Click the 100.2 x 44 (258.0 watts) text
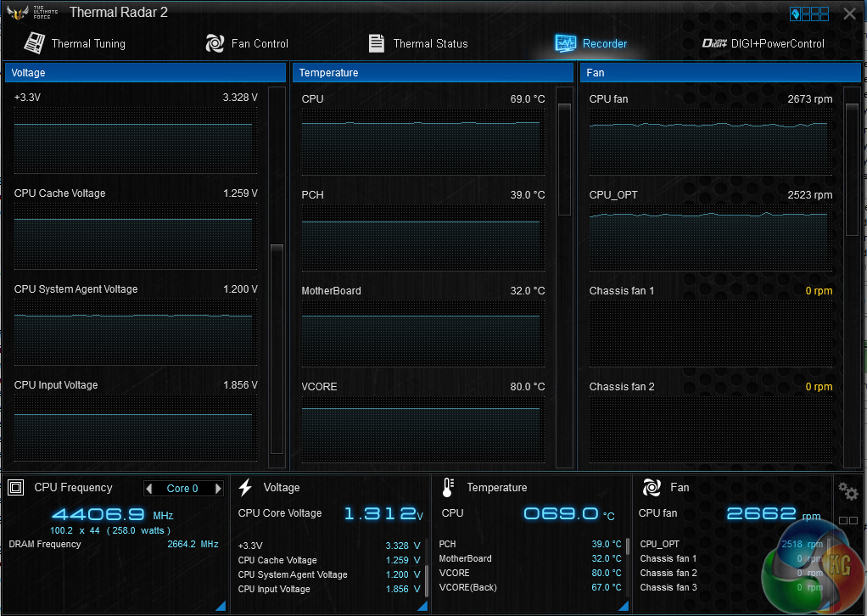867x616 pixels. 110,530
